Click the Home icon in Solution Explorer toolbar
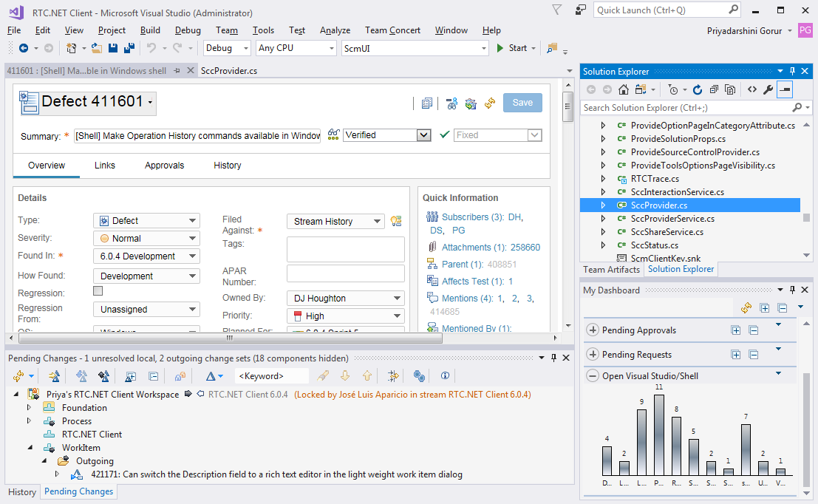 click(624, 89)
